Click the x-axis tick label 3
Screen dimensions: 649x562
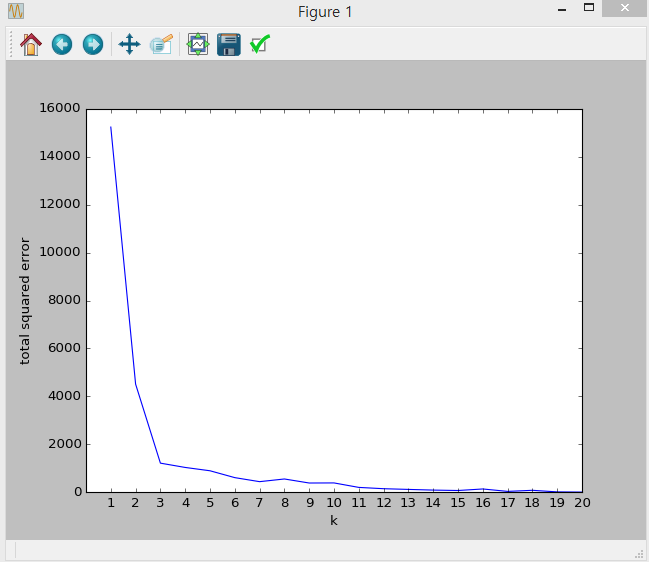point(160,503)
